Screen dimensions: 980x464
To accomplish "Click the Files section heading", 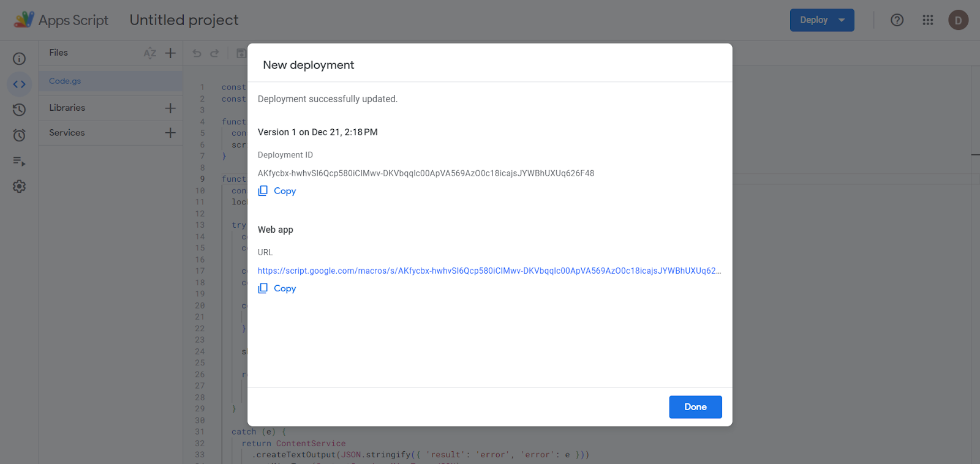I will coord(59,53).
